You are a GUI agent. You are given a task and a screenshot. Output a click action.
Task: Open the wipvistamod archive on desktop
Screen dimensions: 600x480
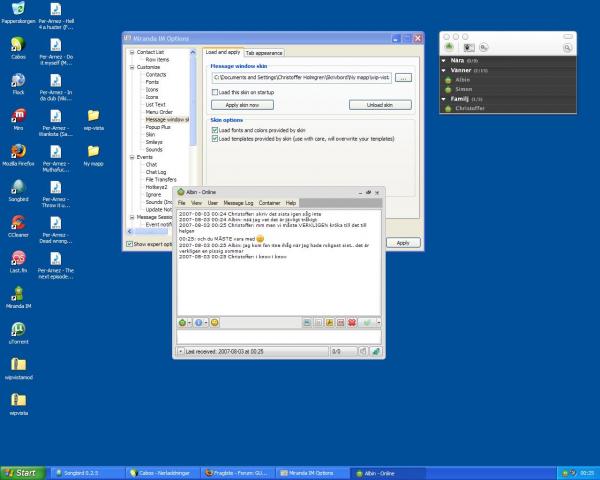pyautogui.click(x=18, y=369)
